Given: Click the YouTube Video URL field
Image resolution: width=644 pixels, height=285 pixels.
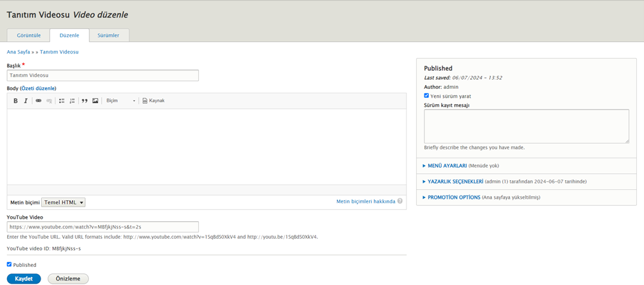Looking at the screenshot, I should (x=102, y=226).
